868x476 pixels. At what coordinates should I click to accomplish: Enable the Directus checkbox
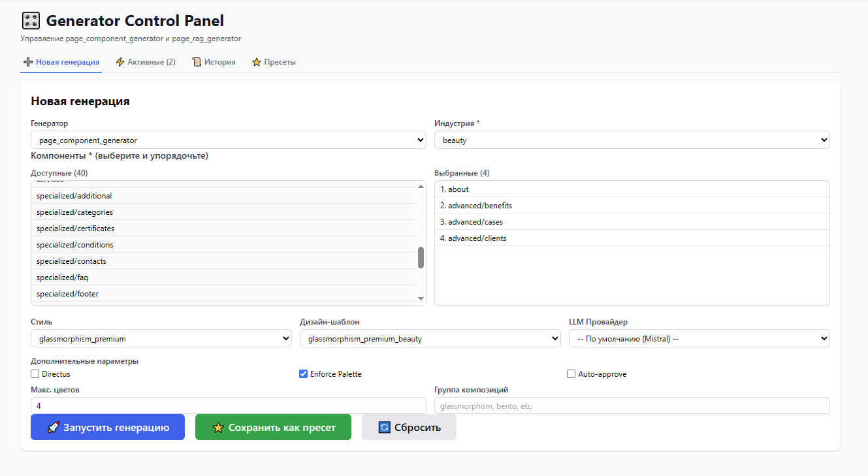click(35, 374)
